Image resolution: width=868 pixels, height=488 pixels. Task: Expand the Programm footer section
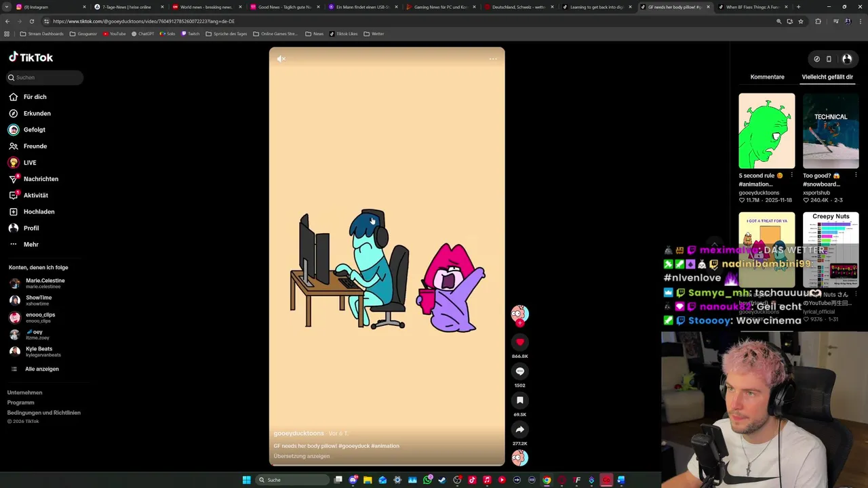[20, 403]
